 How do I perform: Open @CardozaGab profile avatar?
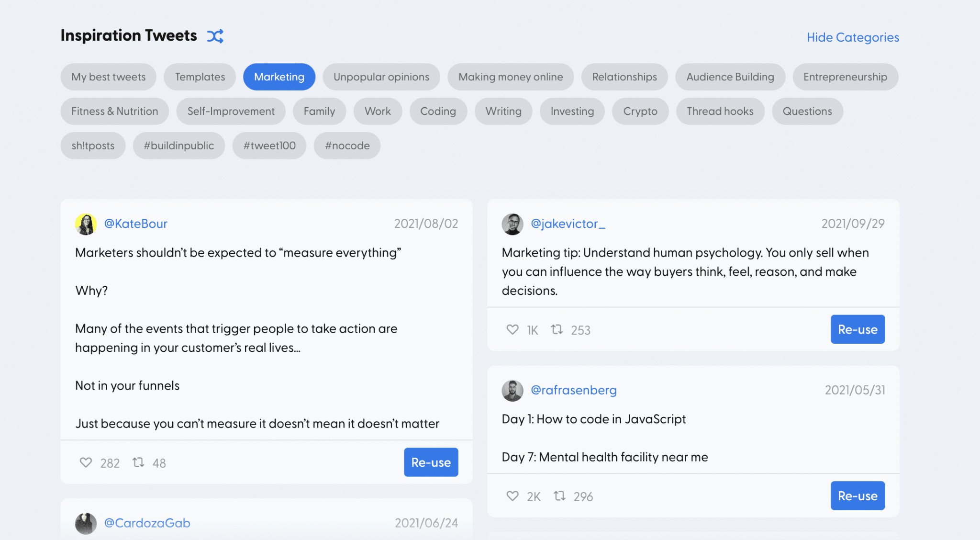[x=86, y=523]
